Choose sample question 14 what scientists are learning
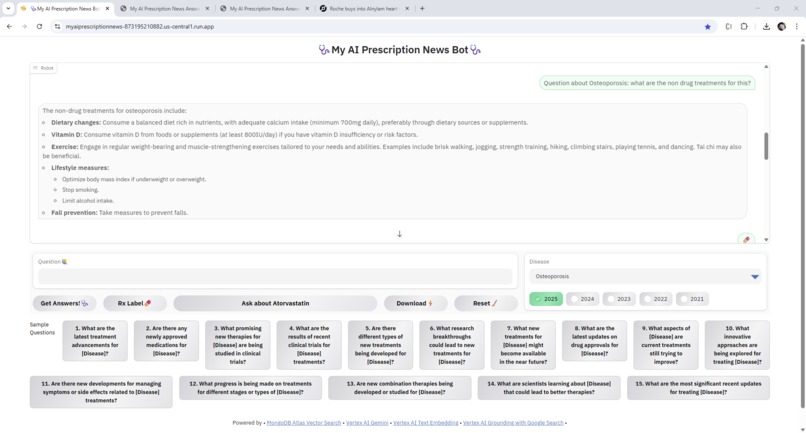 [549, 388]
